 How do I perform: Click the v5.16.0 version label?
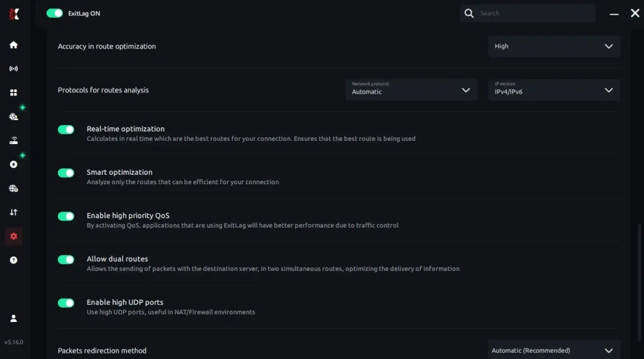pyautogui.click(x=14, y=342)
